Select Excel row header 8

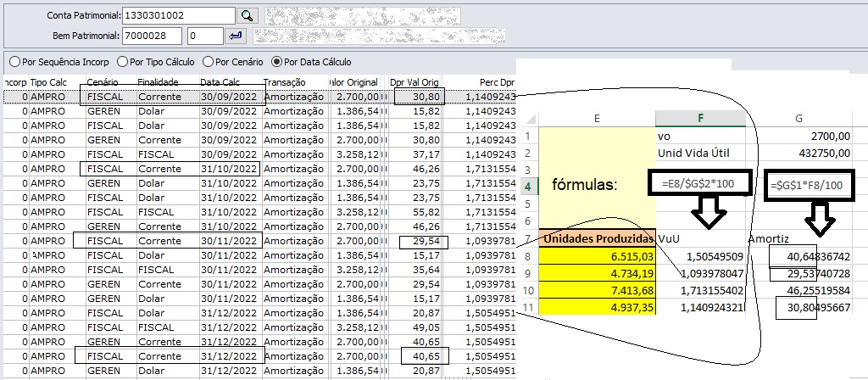click(527, 256)
